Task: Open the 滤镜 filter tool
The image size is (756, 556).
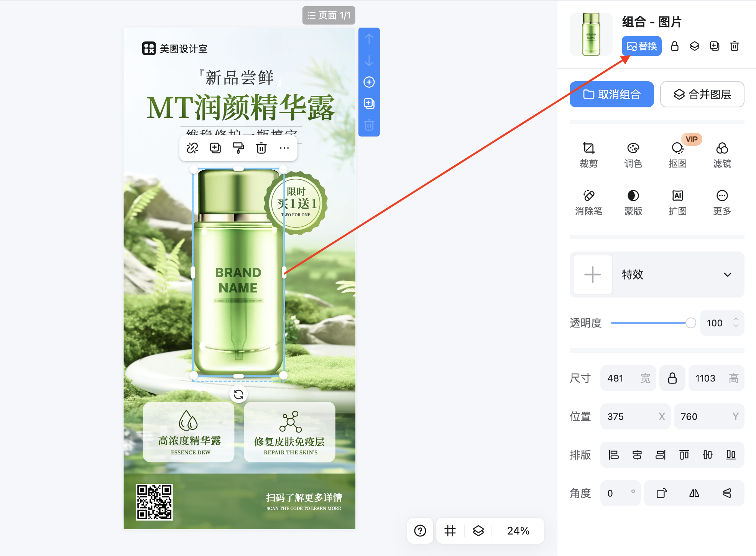Action: [x=722, y=155]
